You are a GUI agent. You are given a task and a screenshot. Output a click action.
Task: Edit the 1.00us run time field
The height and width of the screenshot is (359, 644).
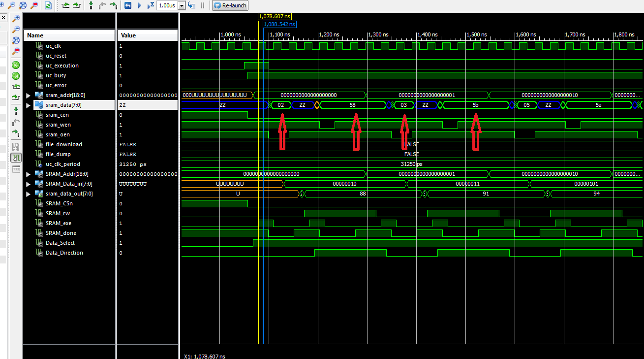[x=167, y=5]
